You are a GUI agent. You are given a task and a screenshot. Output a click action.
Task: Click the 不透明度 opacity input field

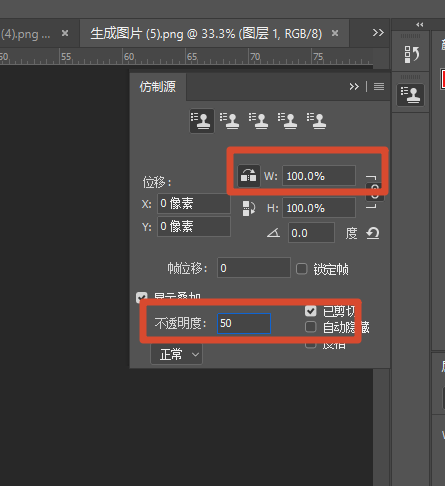pos(244,323)
